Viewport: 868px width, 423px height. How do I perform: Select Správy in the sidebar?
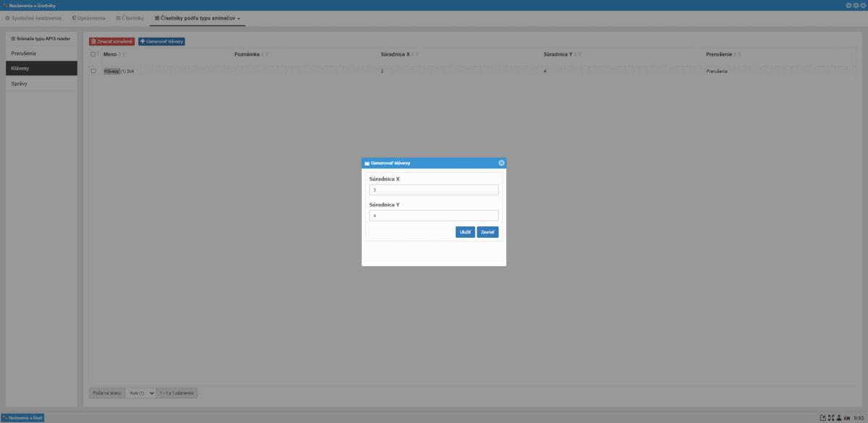coord(41,83)
